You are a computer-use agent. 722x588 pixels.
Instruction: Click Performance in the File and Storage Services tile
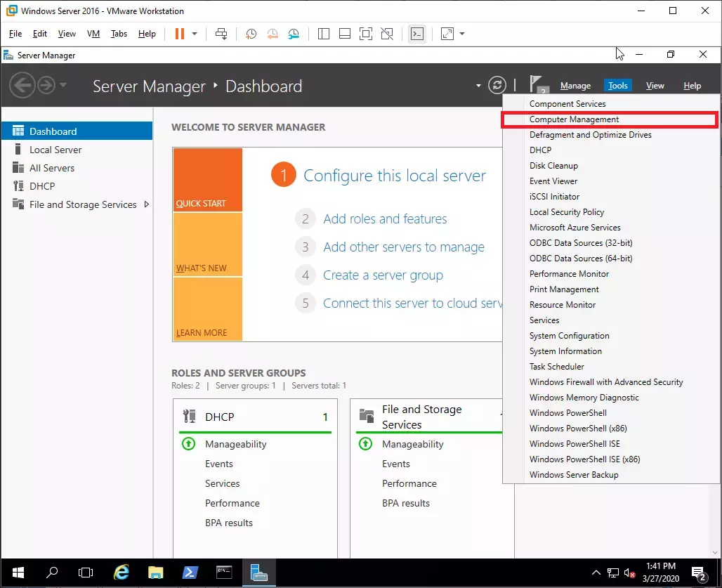coord(409,483)
